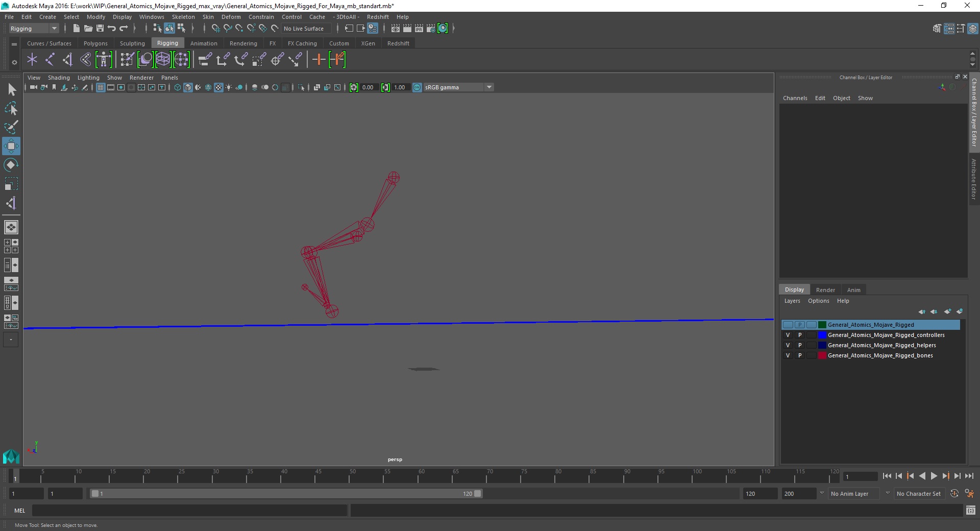
Task: Click the red color swatch of bones layer
Action: click(822, 355)
